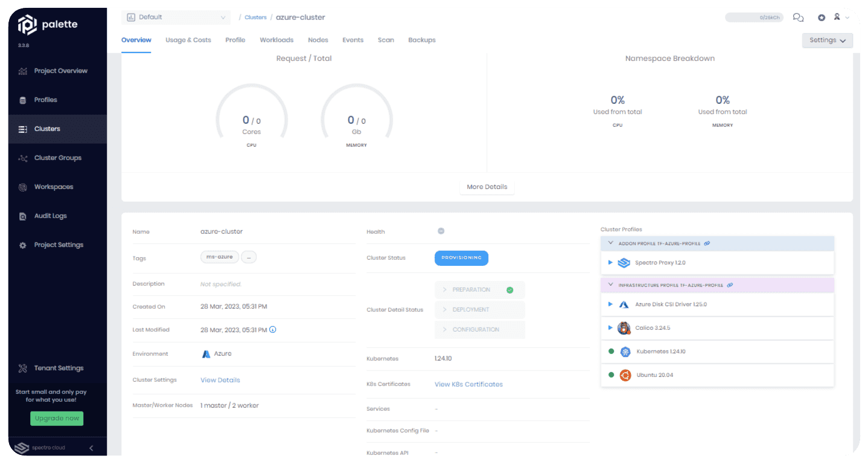Expand the Calico 3.24.5 row

click(x=610, y=328)
